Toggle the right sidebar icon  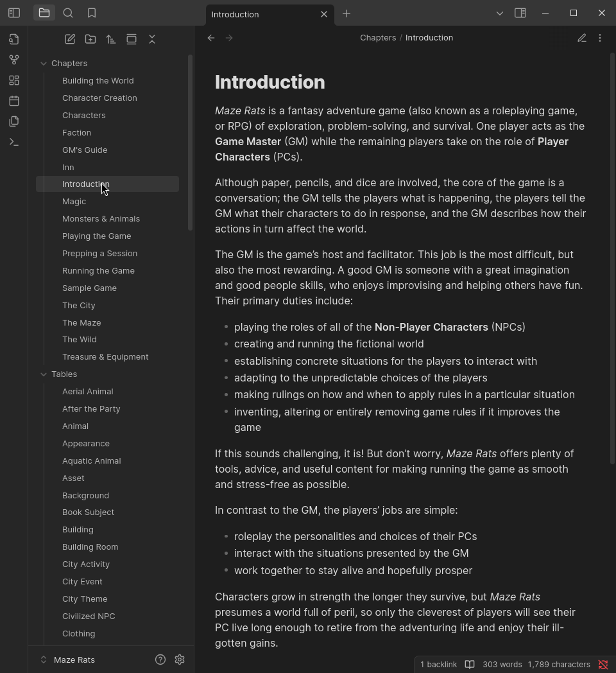[520, 13]
